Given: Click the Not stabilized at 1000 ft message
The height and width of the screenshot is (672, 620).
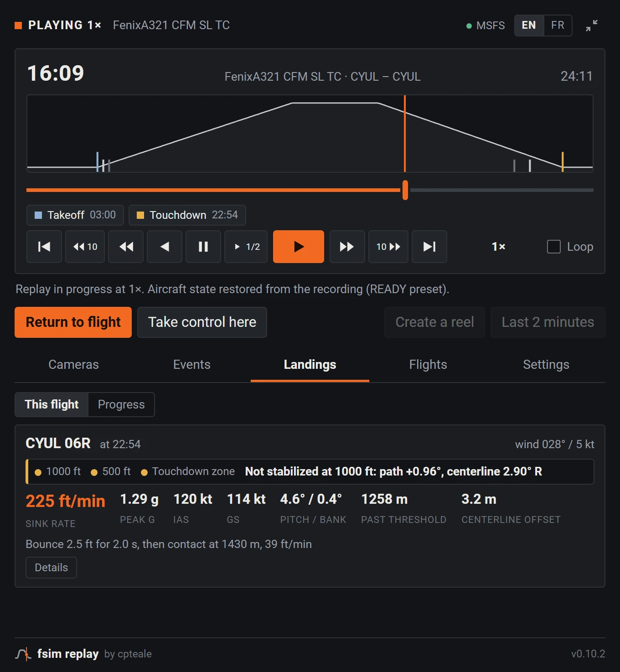Looking at the screenshot, I should coord(393,471).
